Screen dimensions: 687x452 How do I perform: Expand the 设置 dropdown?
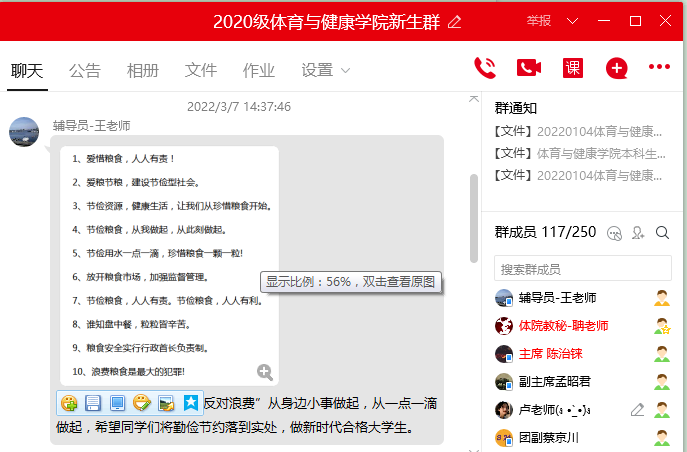point(326,70)
